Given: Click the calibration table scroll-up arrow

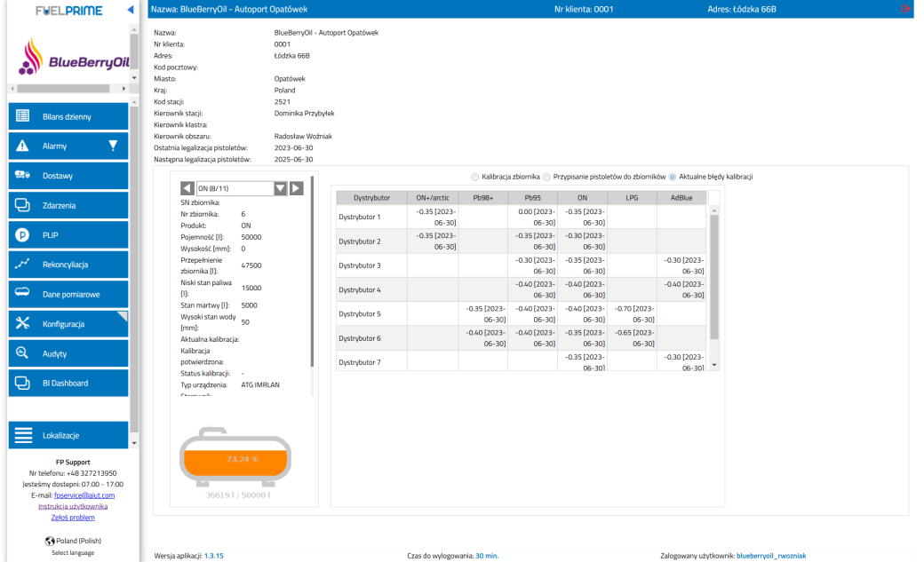Looking at the screenshot, I should pyautogui.click(x=714, y=210).
